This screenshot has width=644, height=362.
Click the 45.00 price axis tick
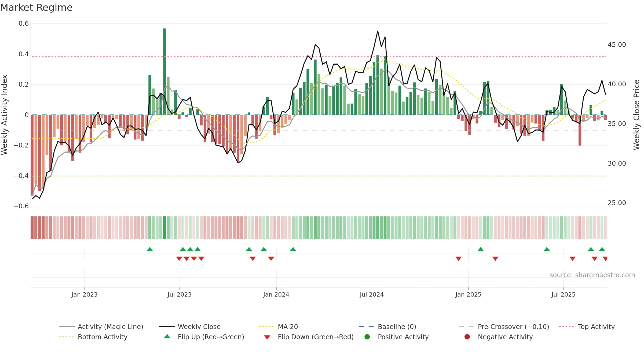tap(617, 45)
